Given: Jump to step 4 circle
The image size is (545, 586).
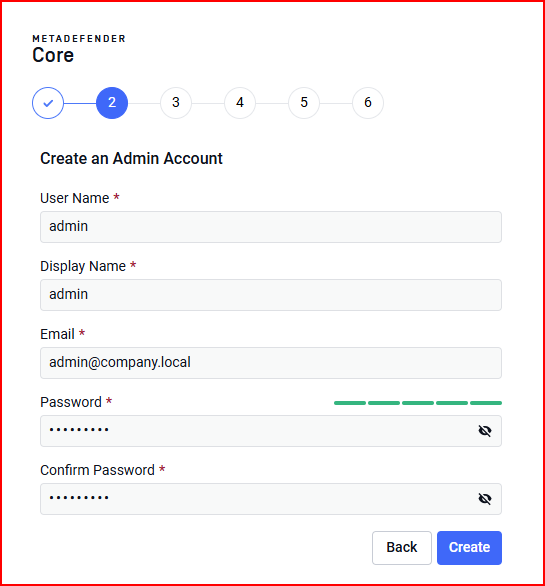Looking at the screenshot, I should [240, 103].
